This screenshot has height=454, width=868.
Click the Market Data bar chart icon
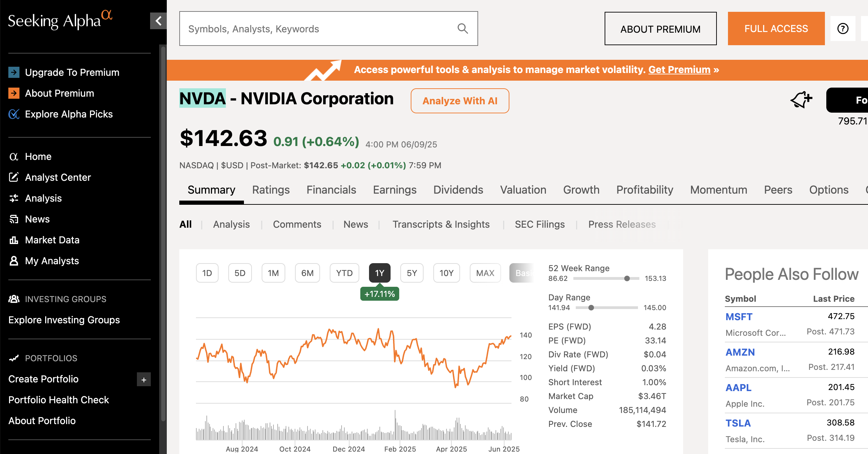[x=14, y=240]
